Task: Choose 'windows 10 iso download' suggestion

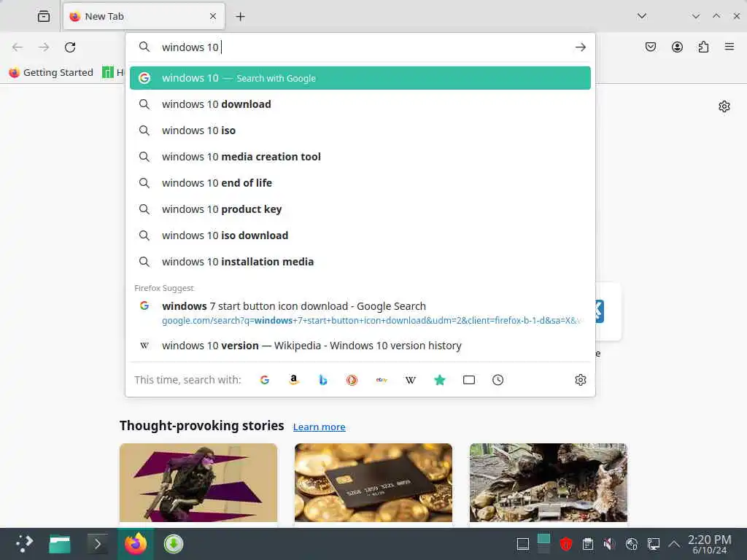Action: (x=360, y=236)
